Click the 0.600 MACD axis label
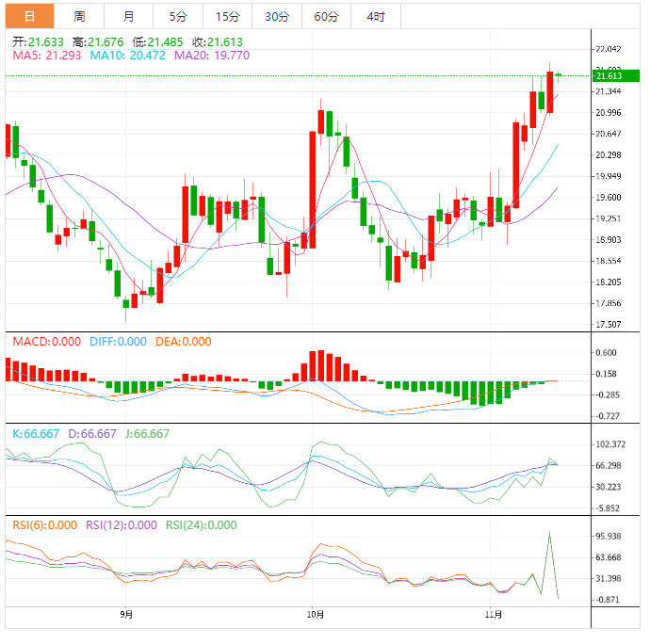 point(606,353)
